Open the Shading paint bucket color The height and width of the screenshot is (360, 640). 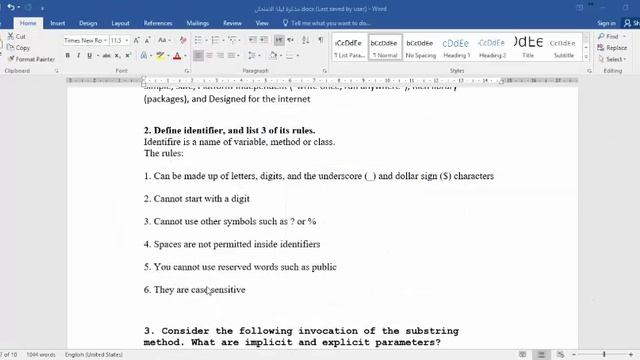pyautogui.click(x=273, y=56)
